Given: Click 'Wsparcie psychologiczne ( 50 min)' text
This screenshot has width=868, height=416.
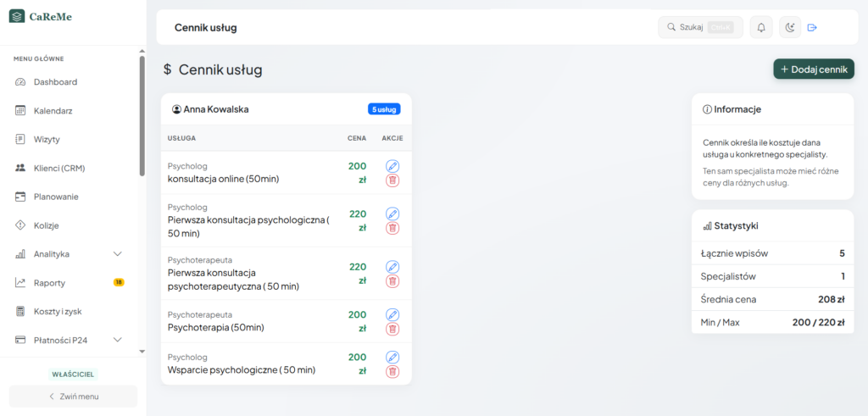Looking at the screenshot, I should click(242, 370).
